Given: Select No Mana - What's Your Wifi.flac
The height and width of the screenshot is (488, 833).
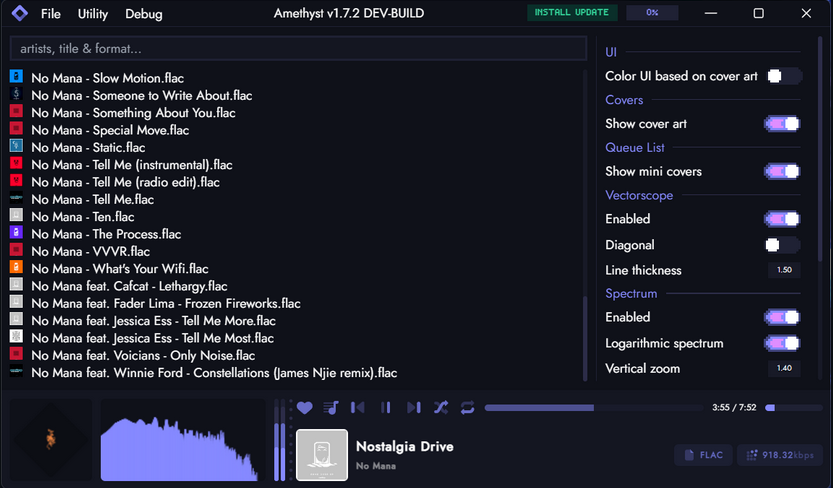Looking at the screenshot, I should tap(120, 269).
